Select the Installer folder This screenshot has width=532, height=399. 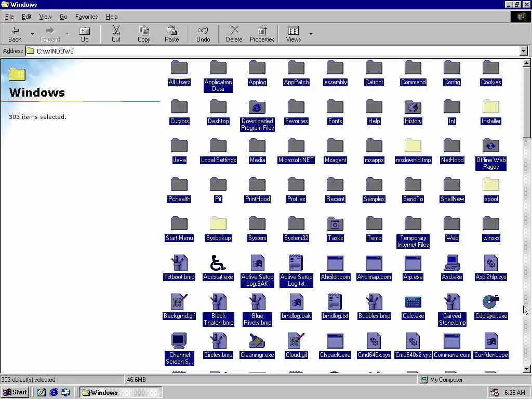pos(491,112)
